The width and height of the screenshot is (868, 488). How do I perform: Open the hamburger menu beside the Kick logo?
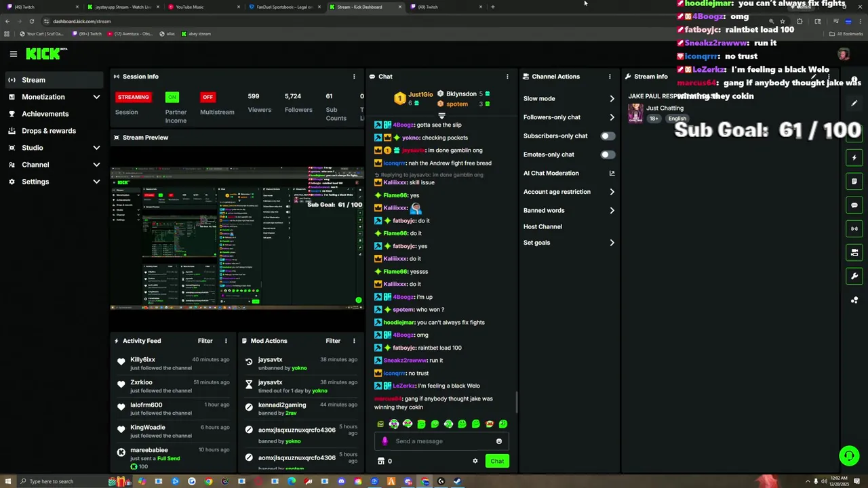point(13,54)
